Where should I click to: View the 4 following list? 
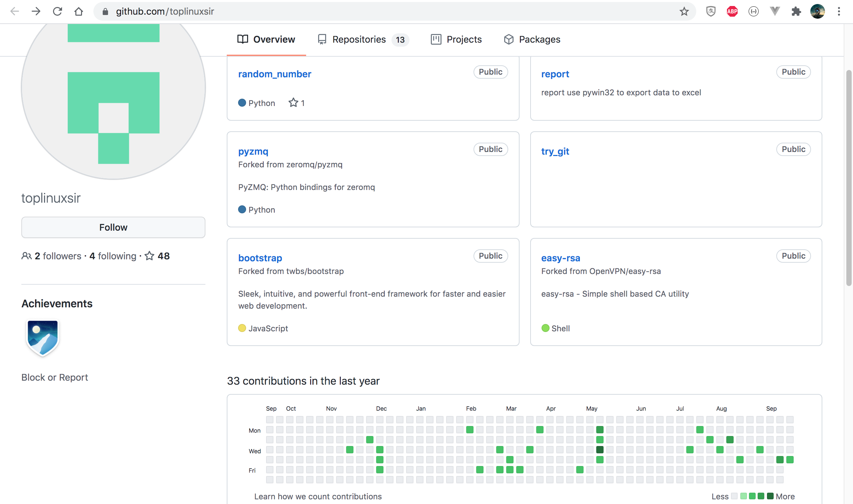coord(113,256)
